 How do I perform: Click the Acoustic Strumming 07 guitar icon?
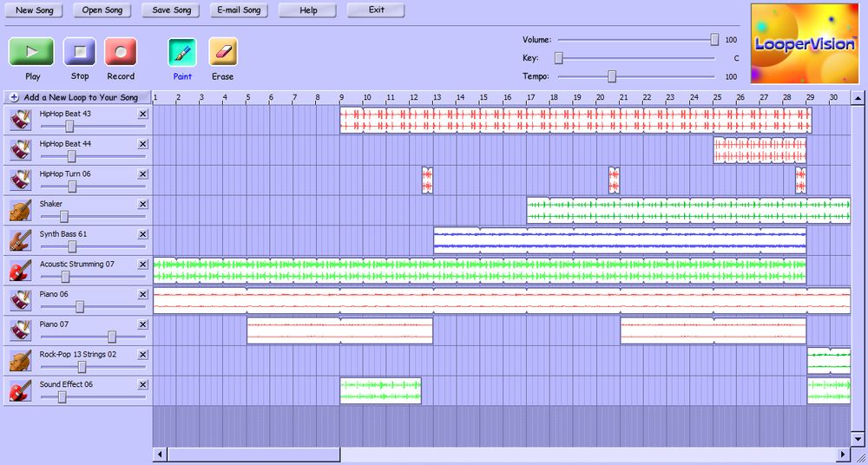[20, 271]
